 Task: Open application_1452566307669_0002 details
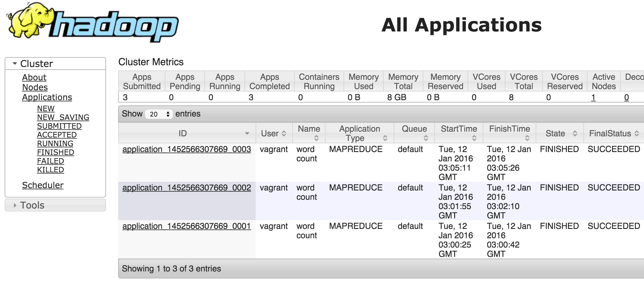(187, 188)
